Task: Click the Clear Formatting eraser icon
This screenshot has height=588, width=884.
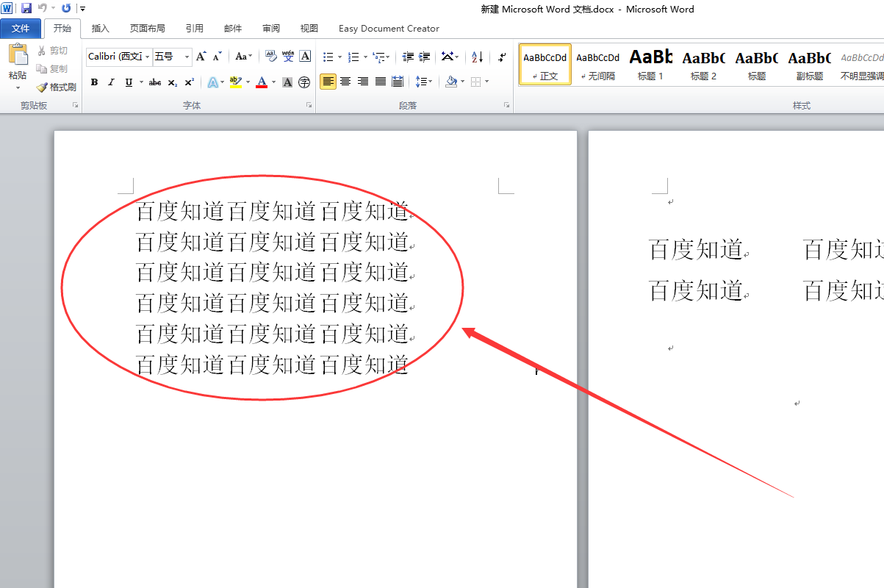Action: [270, 57]
